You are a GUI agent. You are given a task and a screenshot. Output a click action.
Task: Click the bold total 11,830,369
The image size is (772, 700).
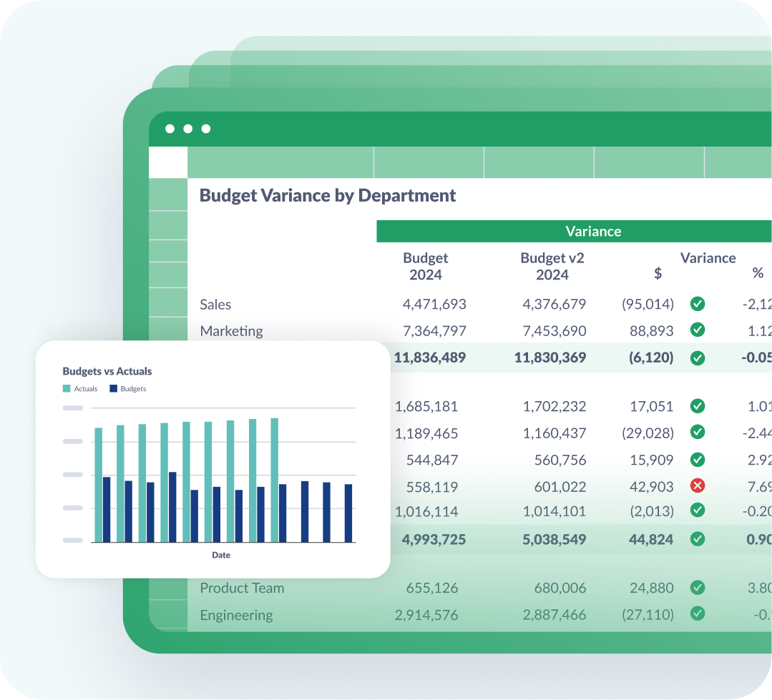[x=550, y=358]
